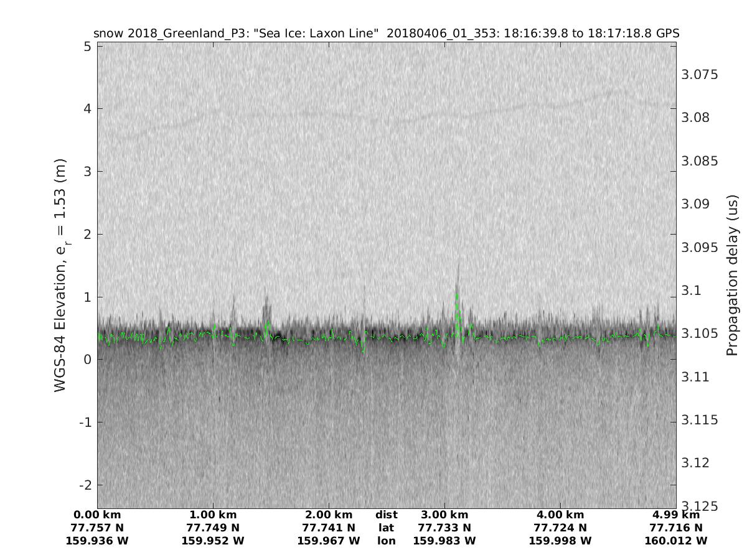The image size is (747, 560).
Task: Click the "WGS-84 Elevation" y-axis label
Action: click(x=60, y=276)
